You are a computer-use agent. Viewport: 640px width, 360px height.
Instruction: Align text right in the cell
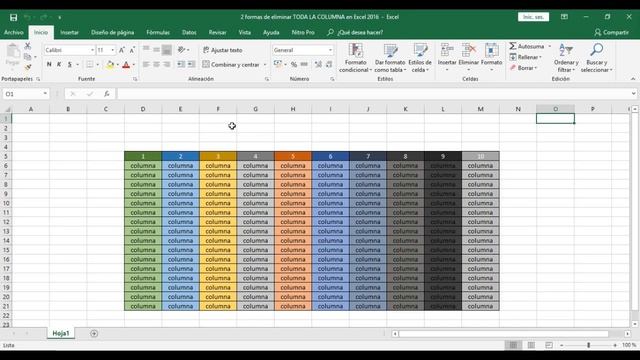pos(167,64)
